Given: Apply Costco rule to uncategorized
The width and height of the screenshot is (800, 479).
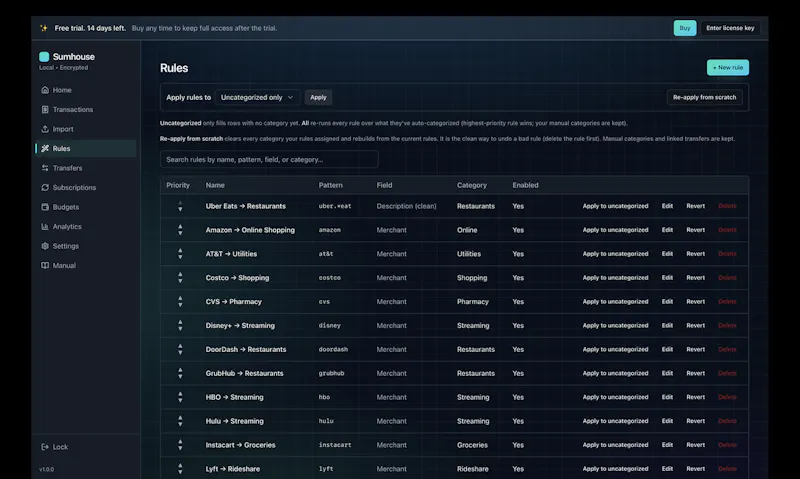Looking at the screenshot, I should click(615, 278).
